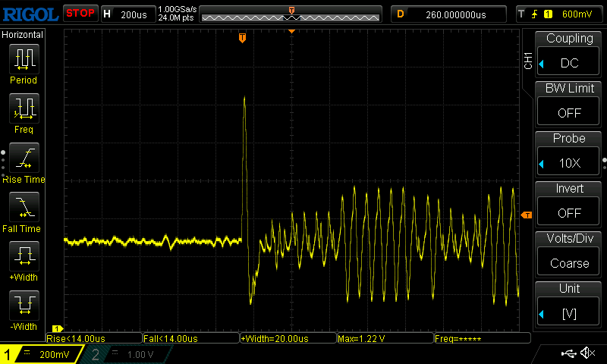The width and height of the screenshot is (607, 364).
Task: Click the Freq=***** measurement result
Action: 483,338
